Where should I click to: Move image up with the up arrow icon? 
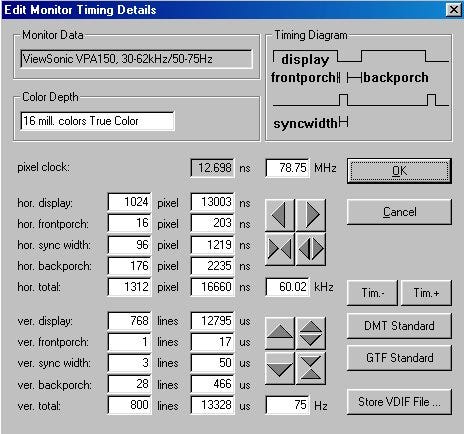tap(280, 333)
